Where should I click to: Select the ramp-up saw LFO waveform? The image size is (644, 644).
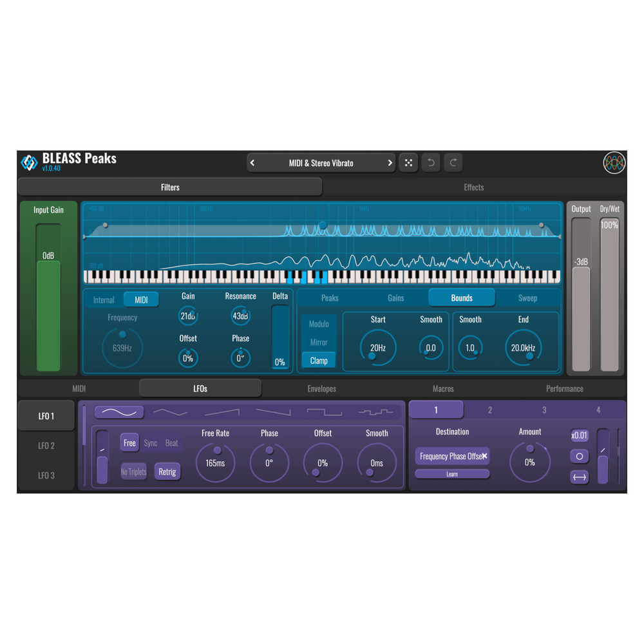click(222, 412)
